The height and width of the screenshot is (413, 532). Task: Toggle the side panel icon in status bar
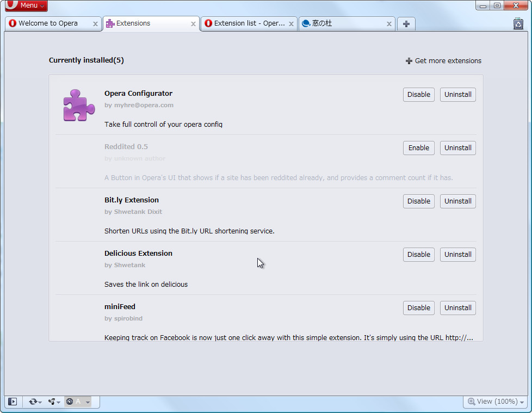tap(13, 402)
